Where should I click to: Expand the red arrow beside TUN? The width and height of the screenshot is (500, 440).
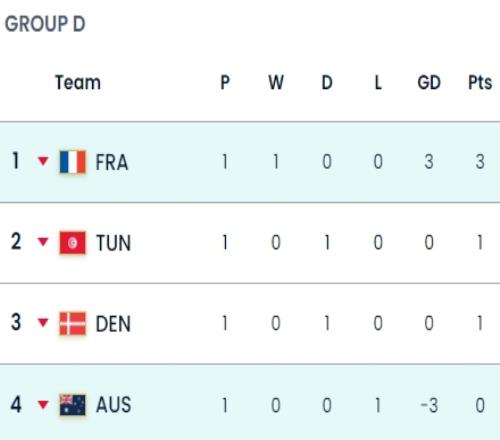43,242
